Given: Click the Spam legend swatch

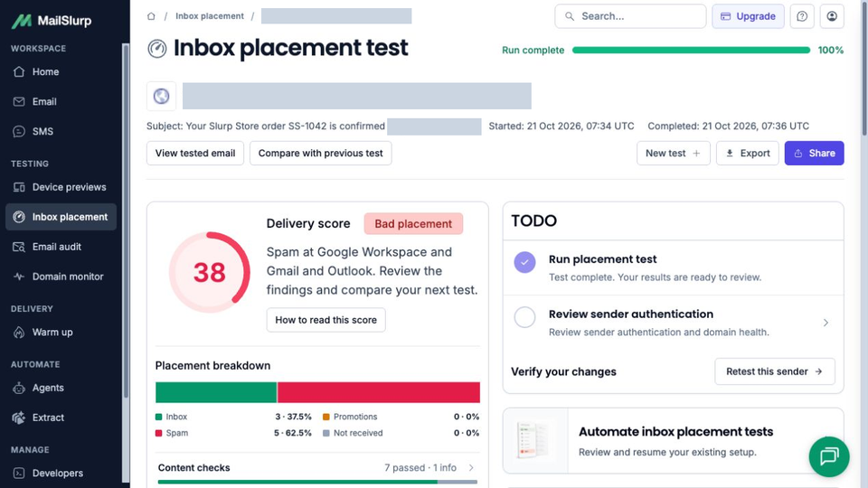Looking at the screenshot, I should 159,433.
